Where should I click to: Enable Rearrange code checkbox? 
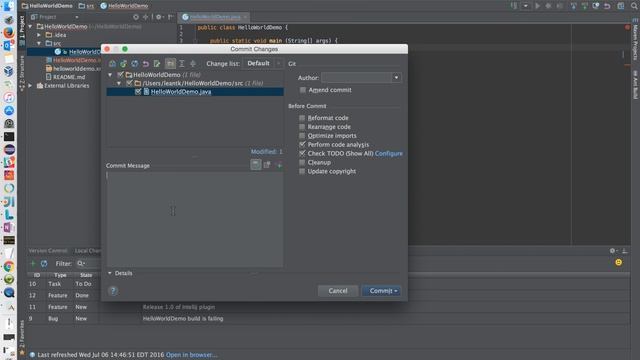coord(302,127)
